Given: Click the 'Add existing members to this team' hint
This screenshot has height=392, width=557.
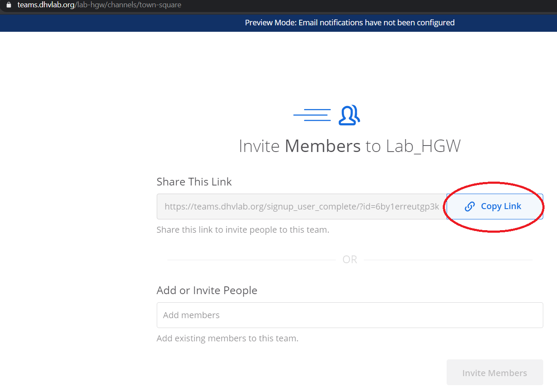Looking at the screenshot, I should tap(227, 338).
